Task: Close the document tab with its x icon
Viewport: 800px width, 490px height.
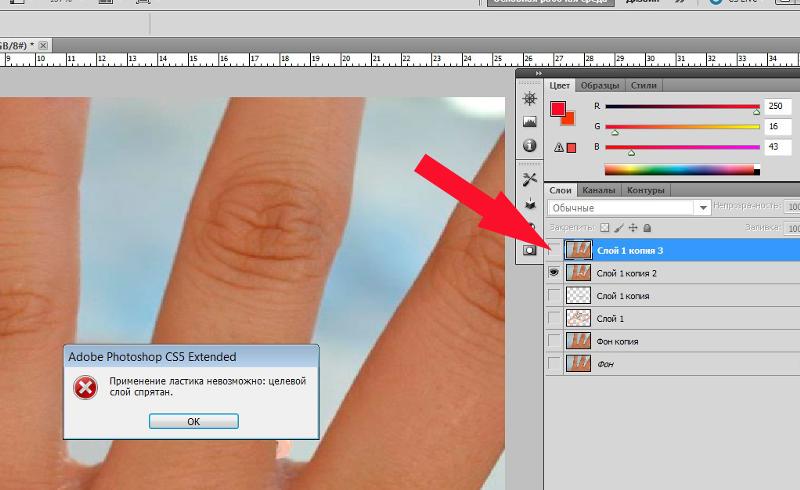Action: tap(43, 45)
